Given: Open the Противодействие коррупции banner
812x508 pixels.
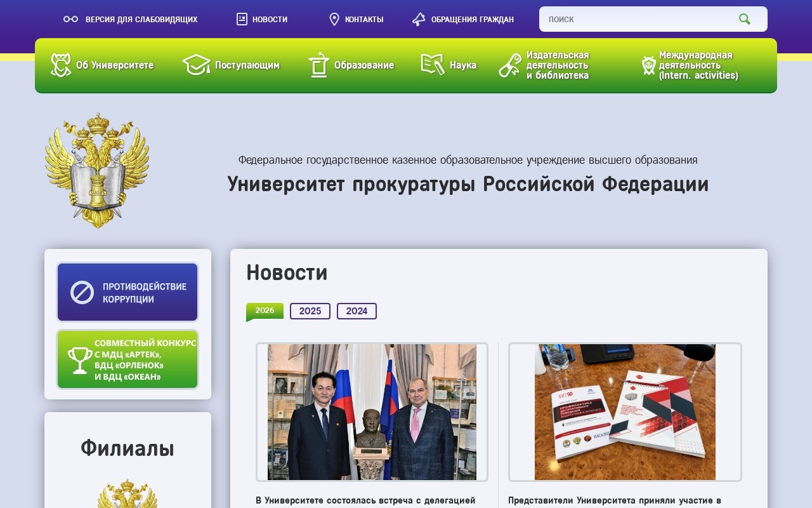Looking at the screenshot, I should pyautogui.click(x=128, y=292).
